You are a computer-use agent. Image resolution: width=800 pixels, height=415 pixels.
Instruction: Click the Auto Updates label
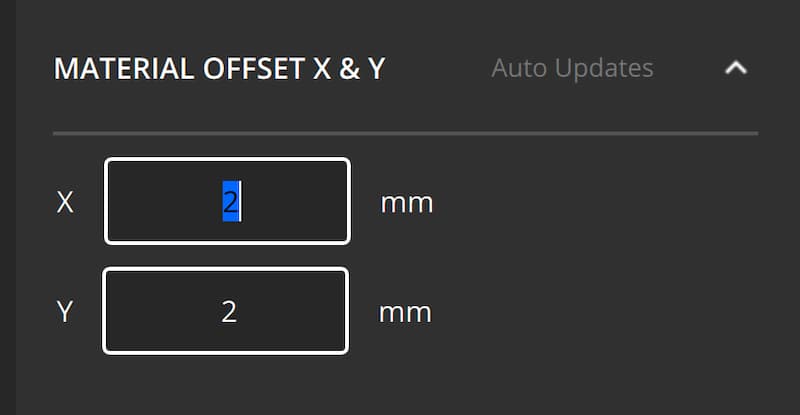coord(572,69)
